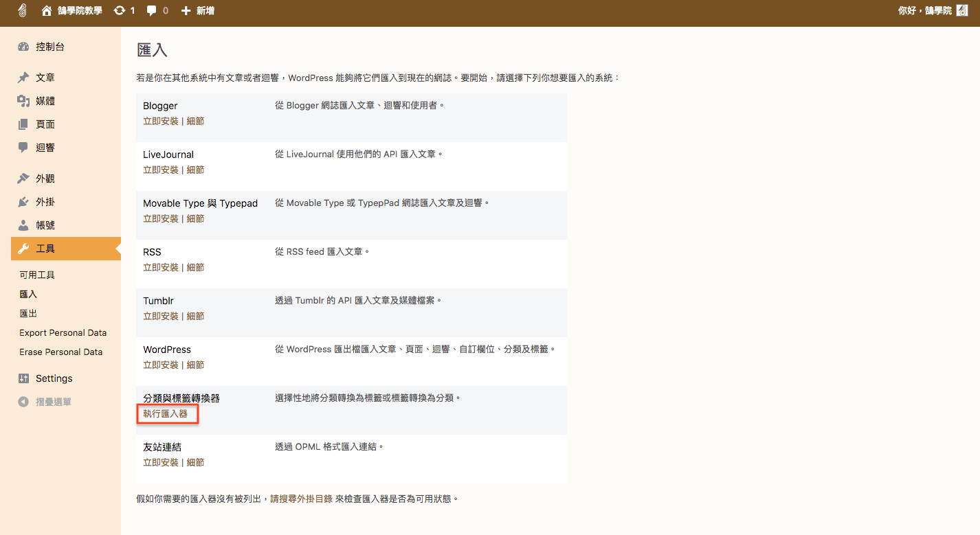Click 細節 under LiveJournal
This screenshot has width=980, height=535.
click(195, 170)
